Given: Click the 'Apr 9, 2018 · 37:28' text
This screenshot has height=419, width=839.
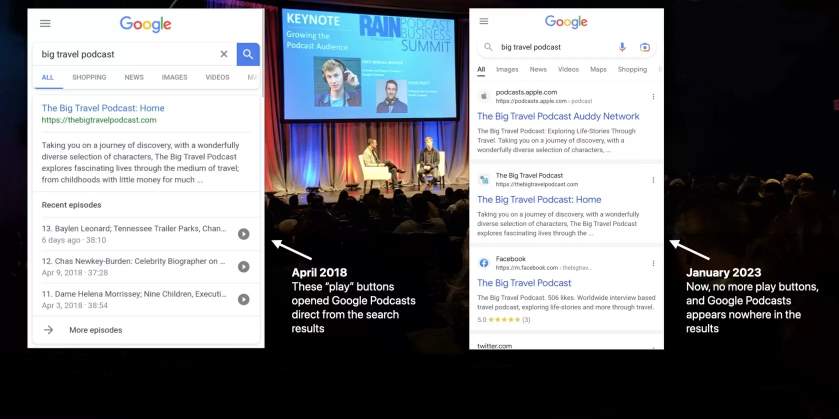Looking at the screenshot, I should [x=75, y=273].
